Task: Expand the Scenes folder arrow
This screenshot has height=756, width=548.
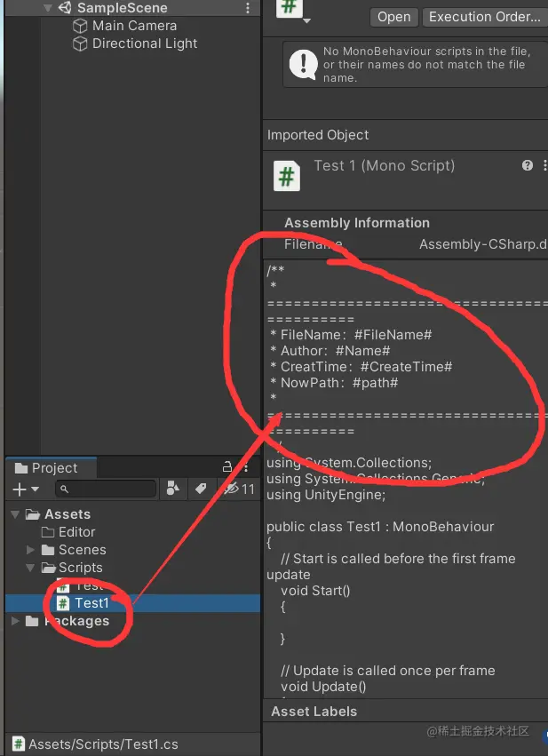Action: 30,550
